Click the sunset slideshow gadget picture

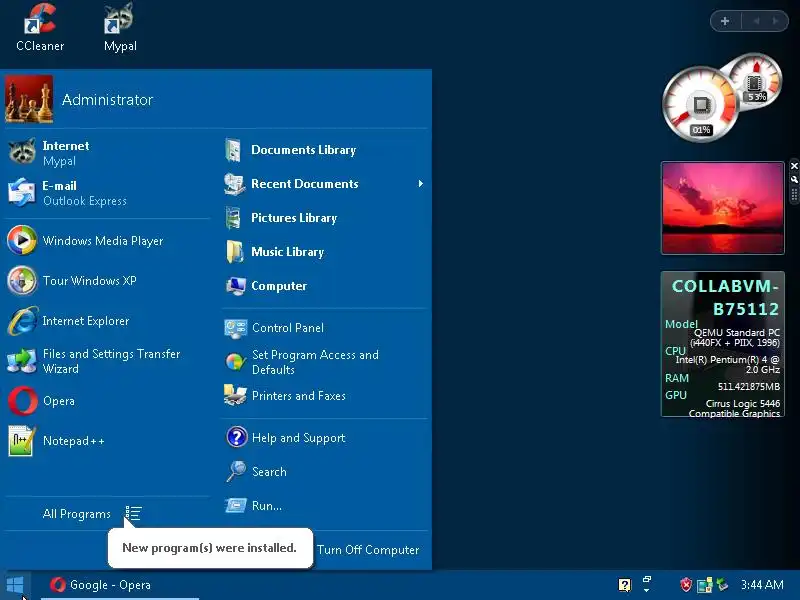pos(722,208)
